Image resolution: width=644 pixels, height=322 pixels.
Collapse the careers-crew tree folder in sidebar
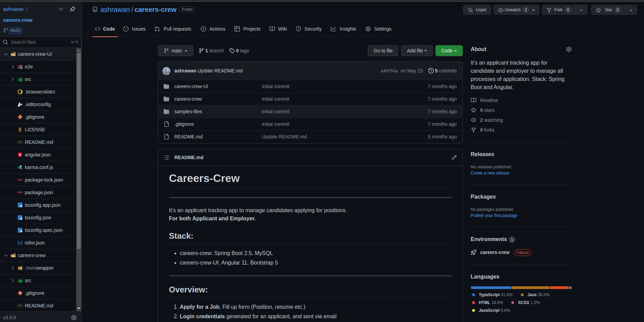tap(6, 255)
